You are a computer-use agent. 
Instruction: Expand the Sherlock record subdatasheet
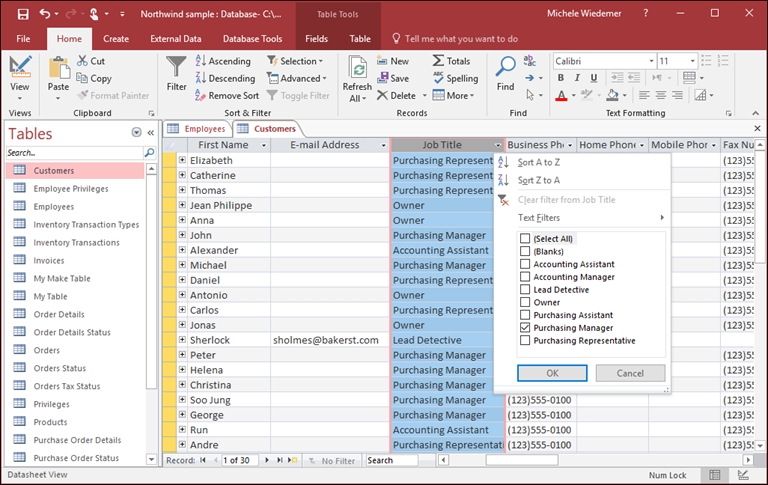[182, 340]
